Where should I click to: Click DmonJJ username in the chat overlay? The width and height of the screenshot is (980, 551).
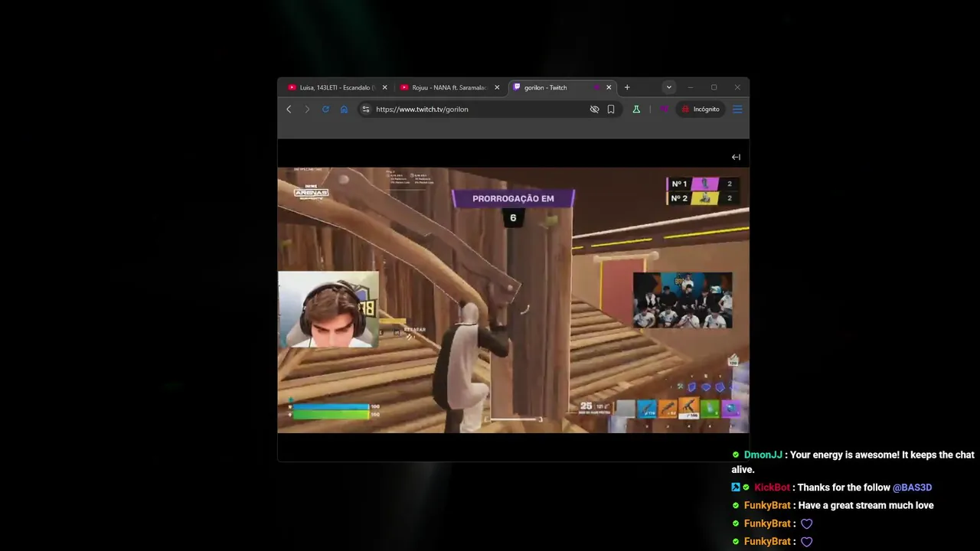763,455
